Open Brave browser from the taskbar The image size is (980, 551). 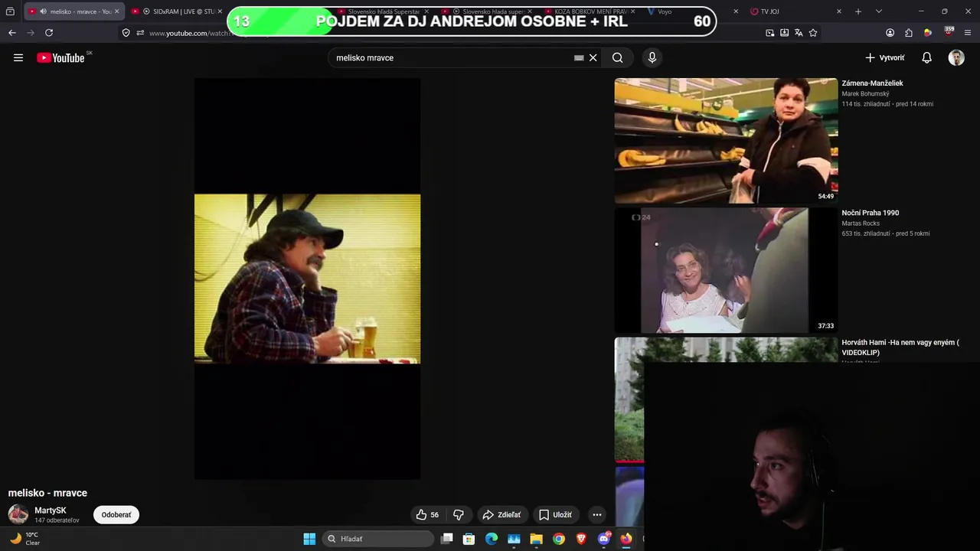point(581,539)
